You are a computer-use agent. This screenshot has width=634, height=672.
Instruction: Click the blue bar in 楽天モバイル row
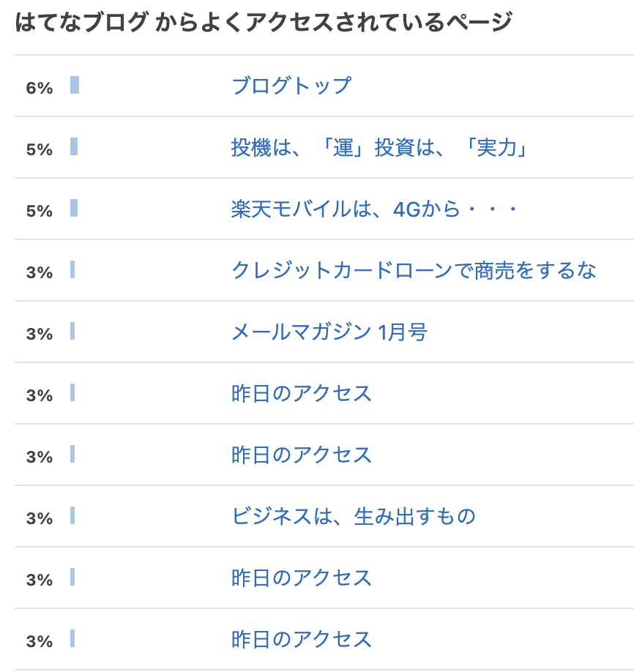(74, 208)
